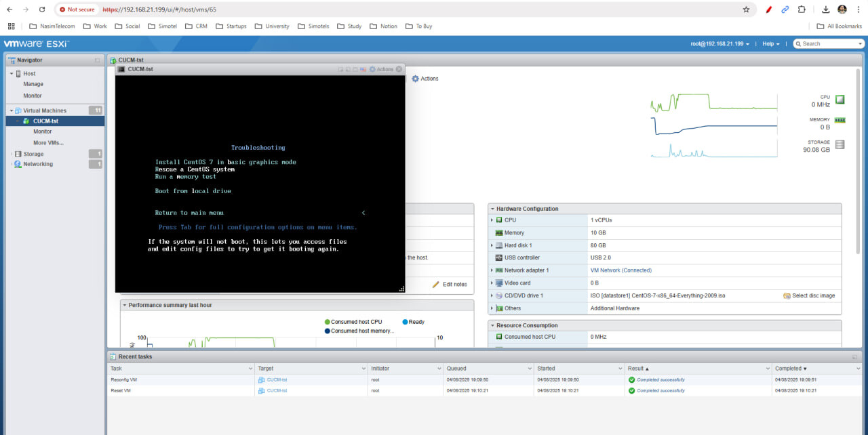Click the memory usage icon
This screenshot has height=435, width=868.
(x=840, y=120)
